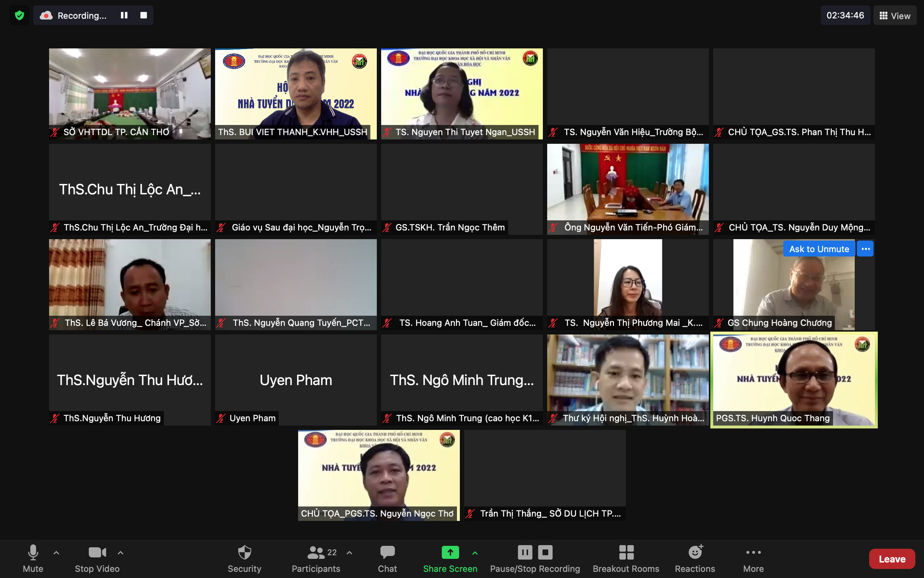Click muted mic icon of ThS.Nguyễn Thu Hương
Viewport: 924px width, 578px height.
[55, 418]
